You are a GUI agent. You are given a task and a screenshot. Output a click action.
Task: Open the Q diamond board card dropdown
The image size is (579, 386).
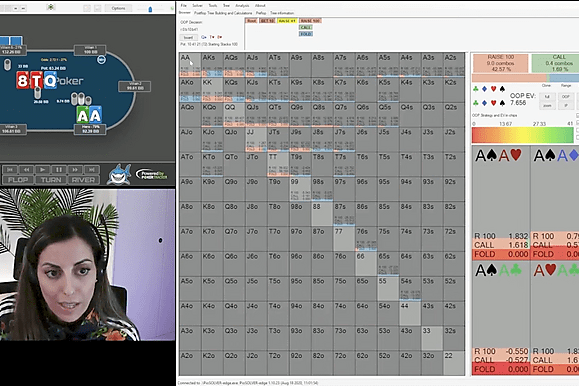[x=203, y=37]
